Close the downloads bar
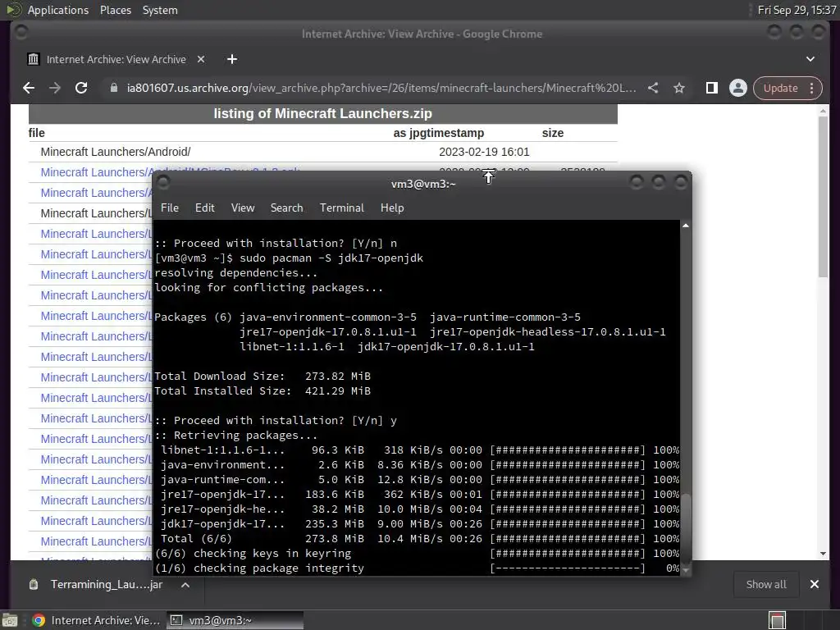 tap(815, 584)
